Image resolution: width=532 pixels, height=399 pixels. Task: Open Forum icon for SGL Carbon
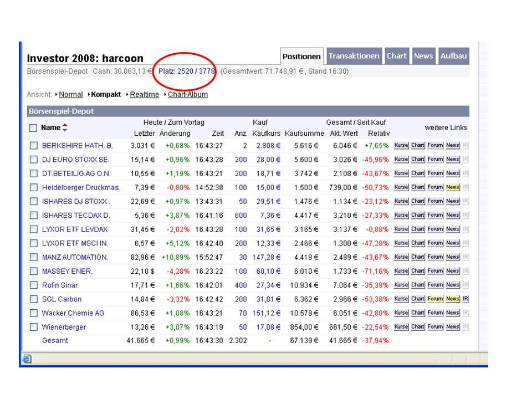pos(435,299)
